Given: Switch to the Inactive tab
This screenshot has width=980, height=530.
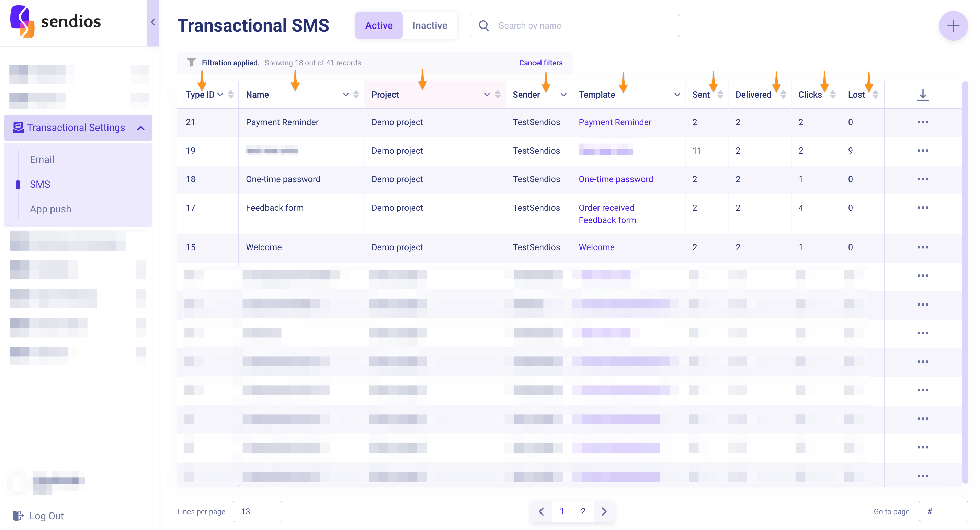Looking at the screenshot, I should pos(430,25).
